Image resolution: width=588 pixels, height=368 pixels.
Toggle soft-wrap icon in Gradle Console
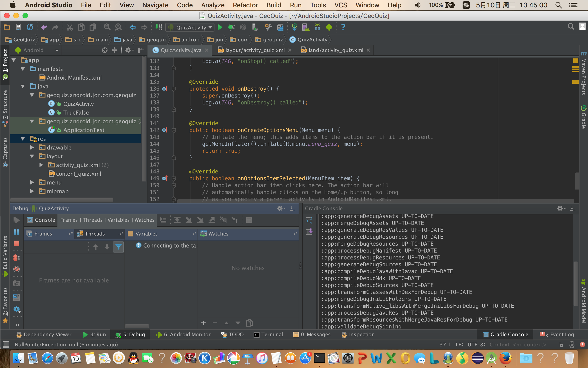pyautogui.click(x=309, y=220)
